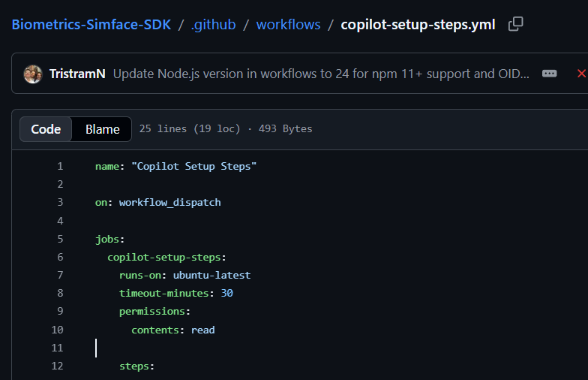Switch to the Blame tab
The height and width of the screenshot is (380, 588).
pos(102,129)
